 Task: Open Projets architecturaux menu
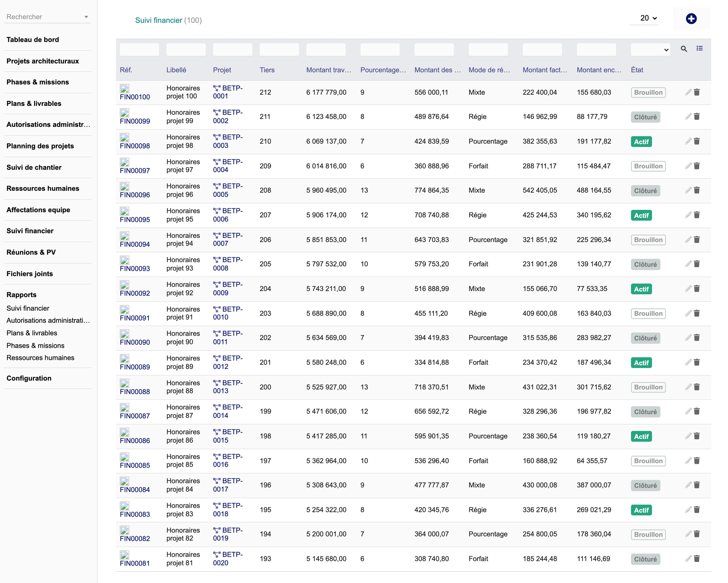43,61
